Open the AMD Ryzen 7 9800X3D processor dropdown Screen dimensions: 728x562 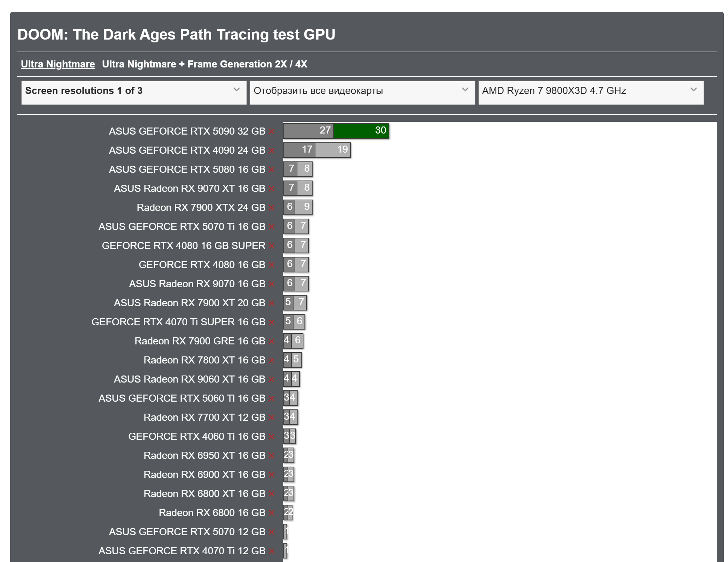click(591, 93)
